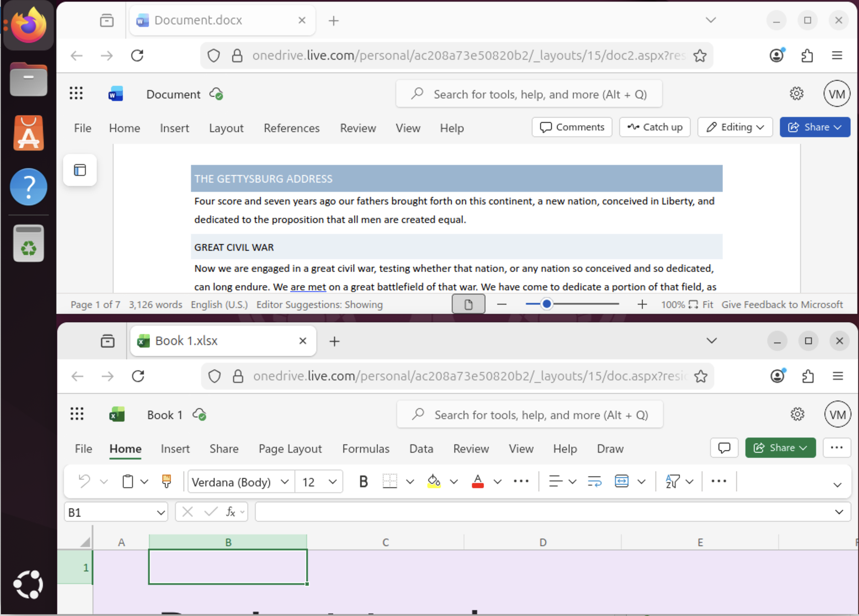The image size is (859, 616).
Task: Click the Format Painter icon
Action: (167, 481)
